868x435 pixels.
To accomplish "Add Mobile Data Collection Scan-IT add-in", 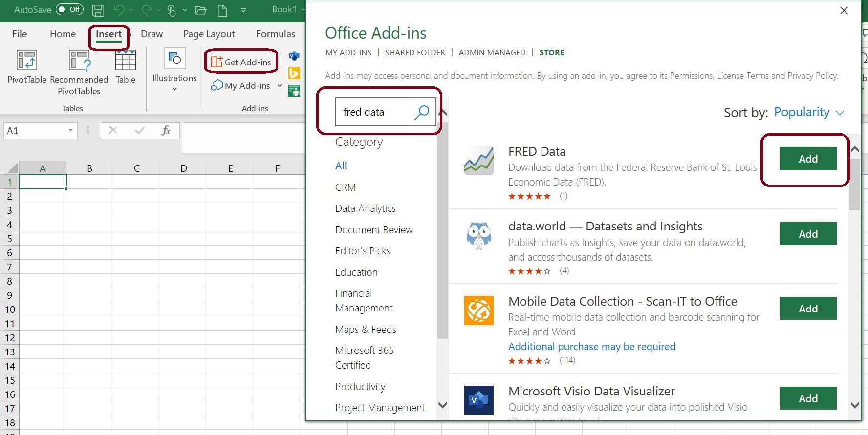I will (x=808, y=309).
